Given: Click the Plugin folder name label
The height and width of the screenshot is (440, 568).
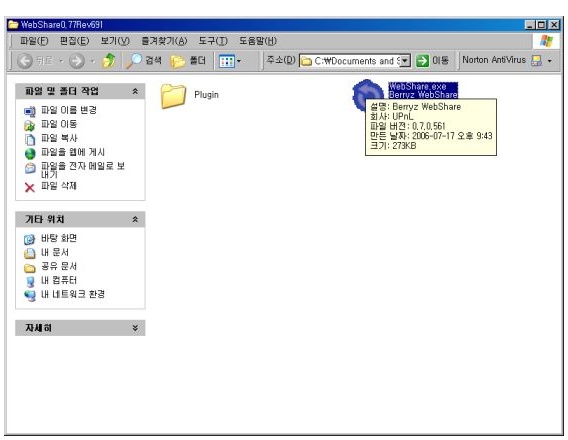Looking at the screenshot, I should pos(206,95).
